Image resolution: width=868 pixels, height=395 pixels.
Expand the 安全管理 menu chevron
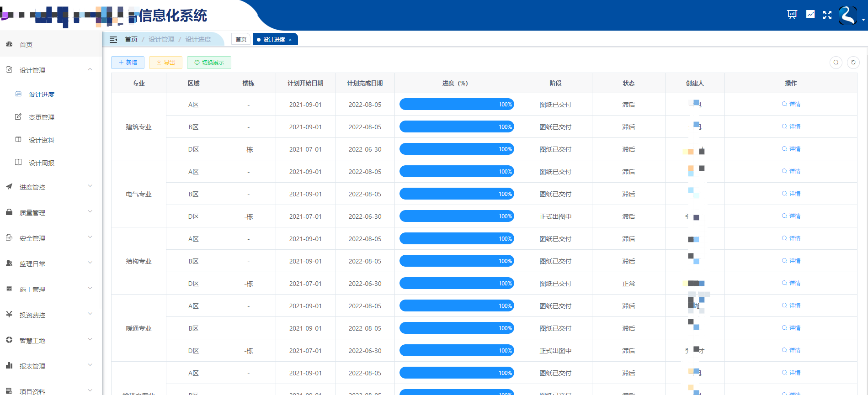[x=90, y=237]
